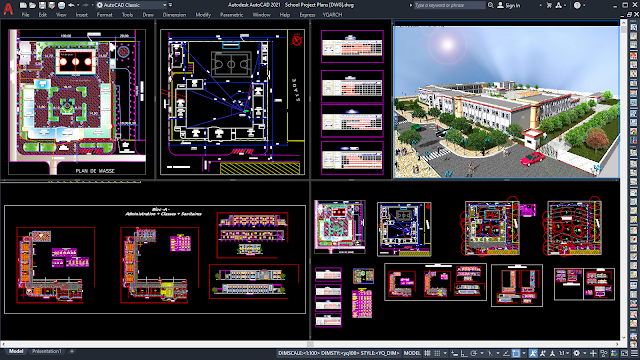Open the Parametric menu
Image resolution: width=640 pixels, height=360 pixels.
tap(232, 15)
